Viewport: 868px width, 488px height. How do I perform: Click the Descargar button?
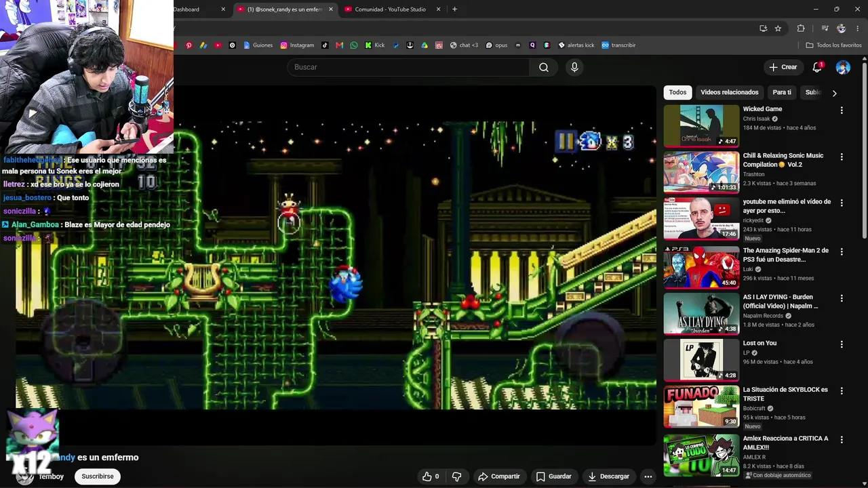(x=608, y=476)
